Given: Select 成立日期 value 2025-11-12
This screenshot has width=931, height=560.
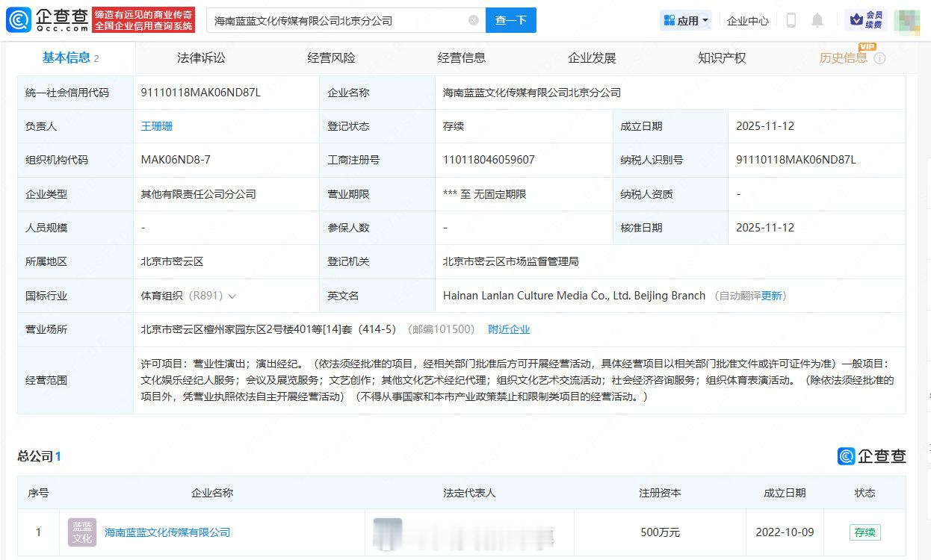Looking at the screenshot, I should [x=765, y=126].
